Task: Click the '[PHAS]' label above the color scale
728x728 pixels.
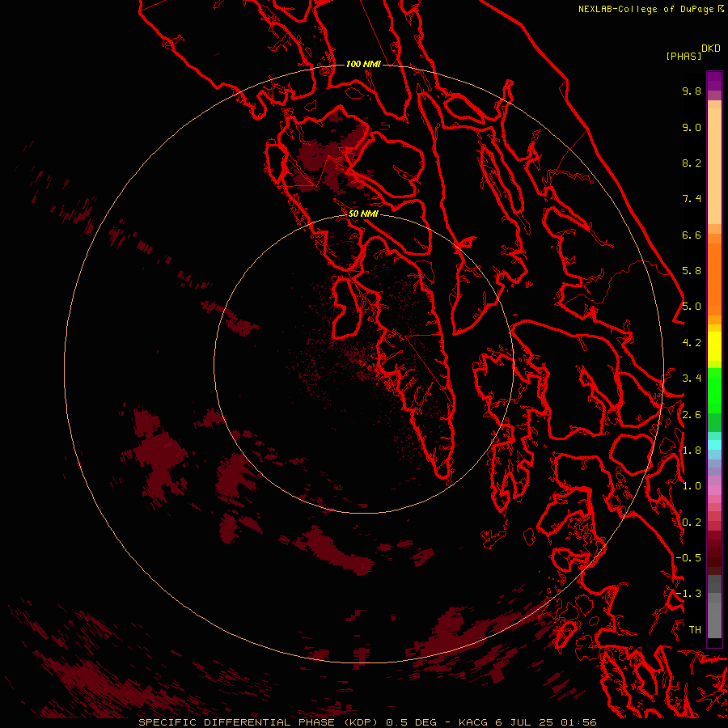Action: pyautogui.click(x=684, y=56)
